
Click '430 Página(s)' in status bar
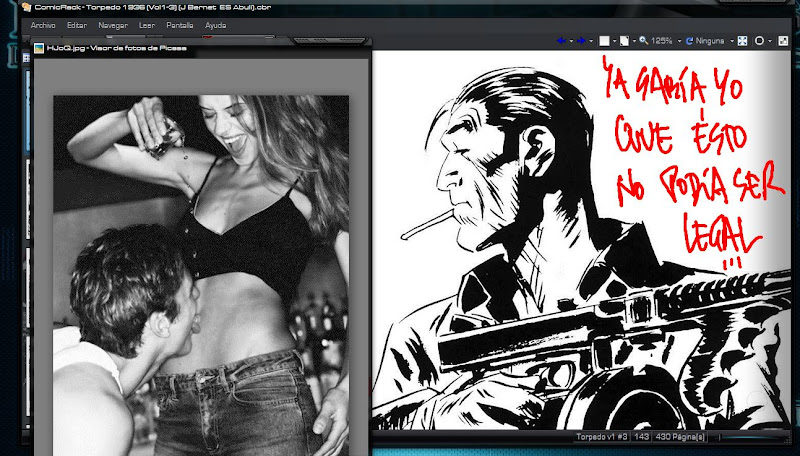tap(680, 437)
